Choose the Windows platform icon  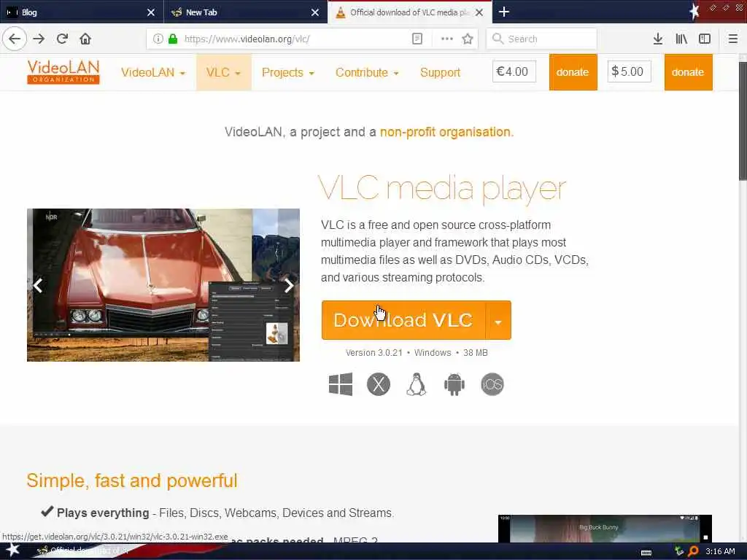tap(341, 384)
